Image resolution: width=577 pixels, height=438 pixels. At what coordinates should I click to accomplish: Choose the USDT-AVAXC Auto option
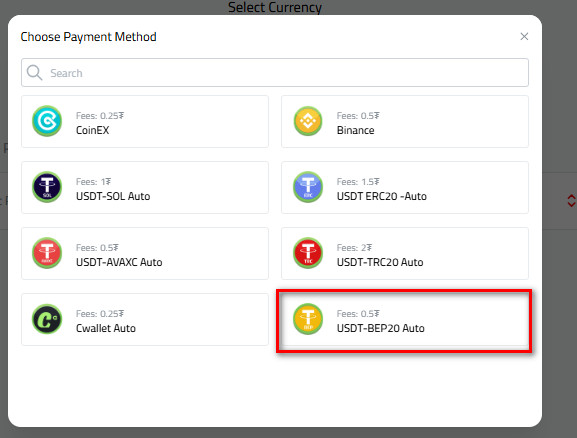pyautogui.click(x=145, y=253)
